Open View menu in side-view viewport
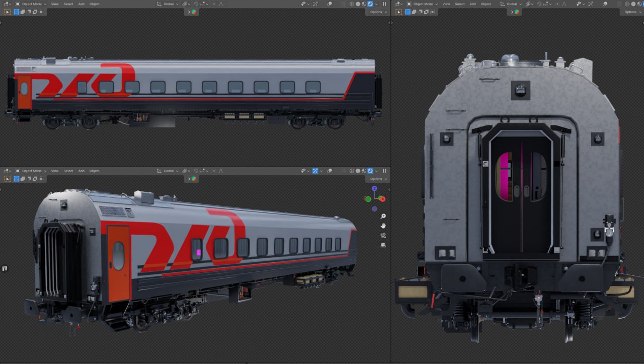644x364 pixels. point(55,4)
